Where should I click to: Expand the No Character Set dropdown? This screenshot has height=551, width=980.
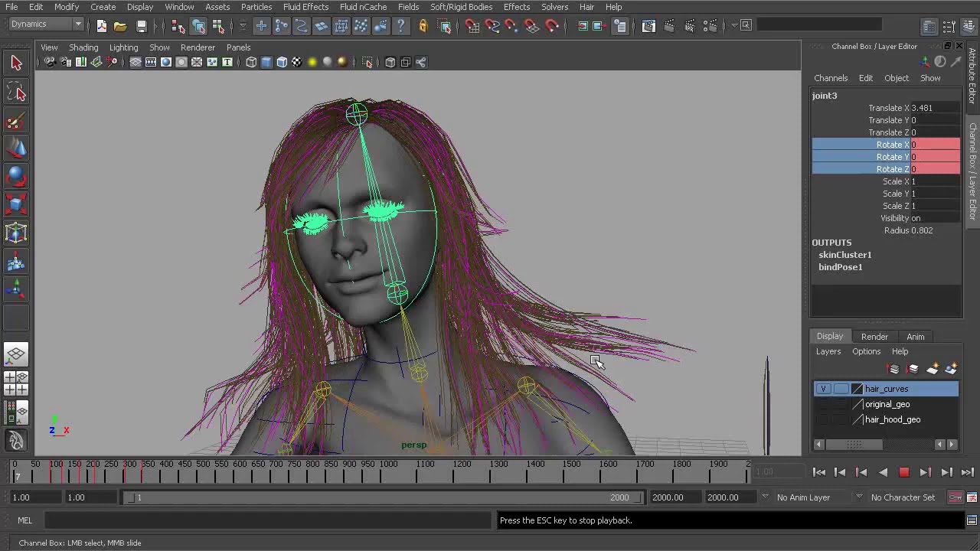click(x=903, y=497)
